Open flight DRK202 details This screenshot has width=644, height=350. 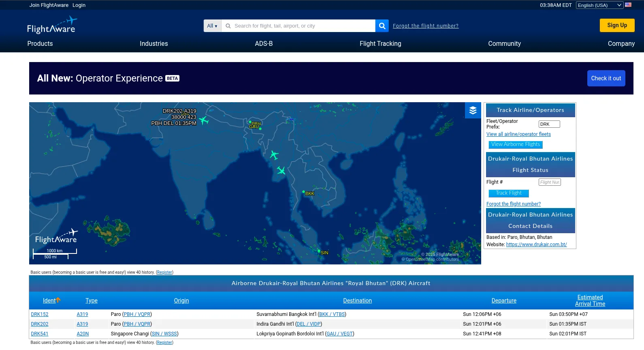(x=40, y=324)
